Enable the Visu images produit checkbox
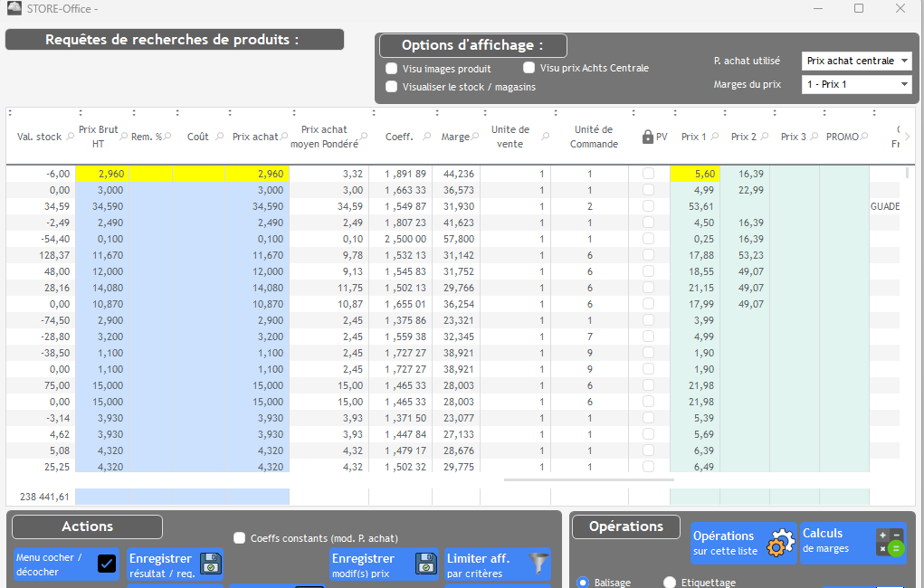This screenshot has width=924, height=588. point(392,69)
